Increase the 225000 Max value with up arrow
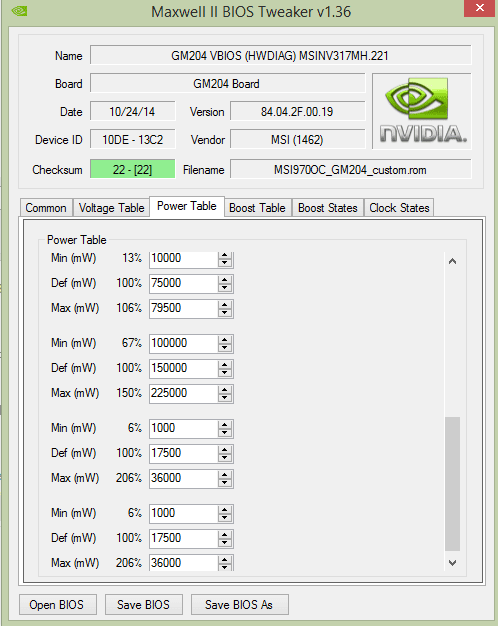Screen dimensions: 498x626 coord(225,389)
